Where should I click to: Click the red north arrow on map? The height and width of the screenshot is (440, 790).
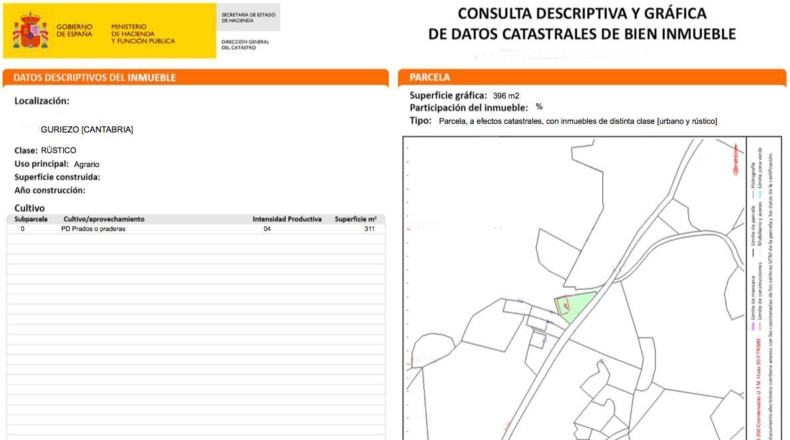(x=736, y=160)
